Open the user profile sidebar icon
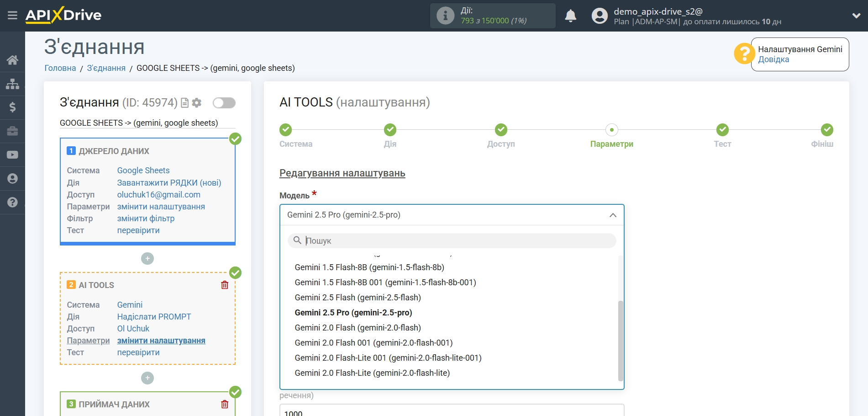 [x=12, y=179]
